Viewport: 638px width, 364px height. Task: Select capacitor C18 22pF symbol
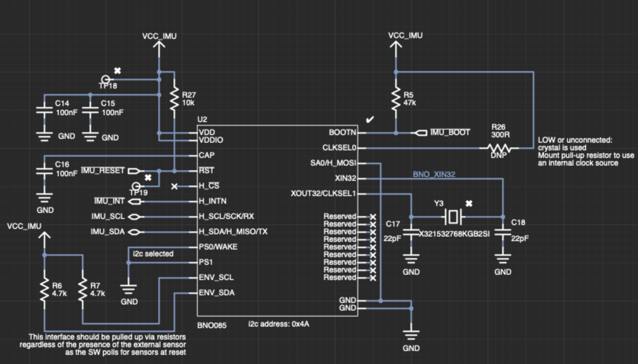tap(503, 232)
